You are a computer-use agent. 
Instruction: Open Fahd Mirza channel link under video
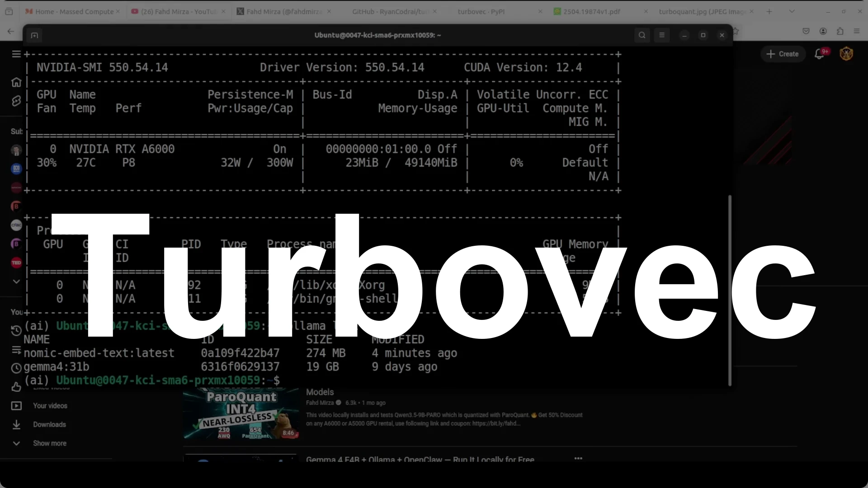pyautogui.click(x=320, y=403)
